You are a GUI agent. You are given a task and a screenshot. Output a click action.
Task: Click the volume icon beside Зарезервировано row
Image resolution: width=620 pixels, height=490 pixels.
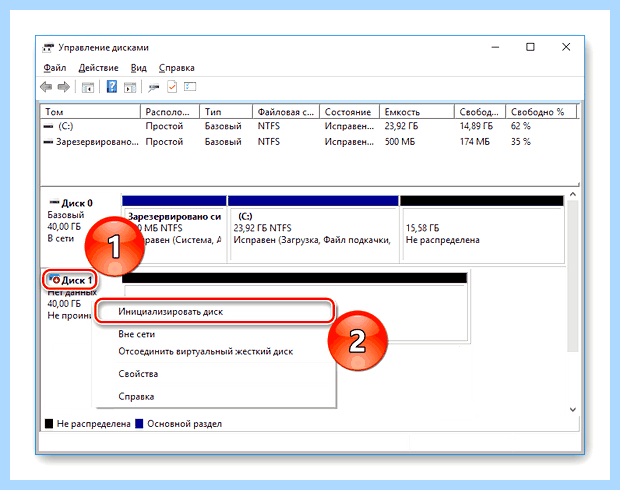click(48, 142)
